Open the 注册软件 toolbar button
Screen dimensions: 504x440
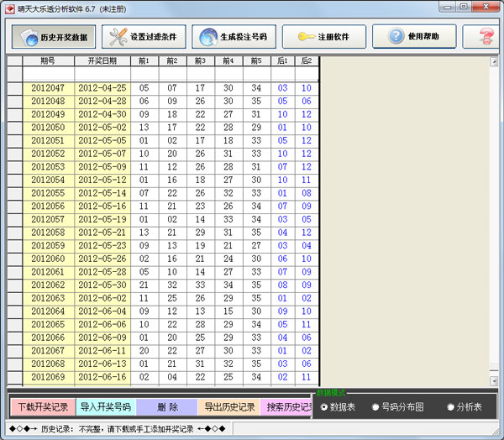tap(324, 37)
